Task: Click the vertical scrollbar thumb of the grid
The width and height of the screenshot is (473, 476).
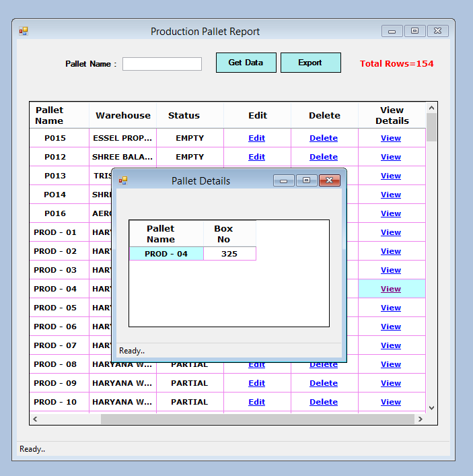Action: click(x=431, y=127)
